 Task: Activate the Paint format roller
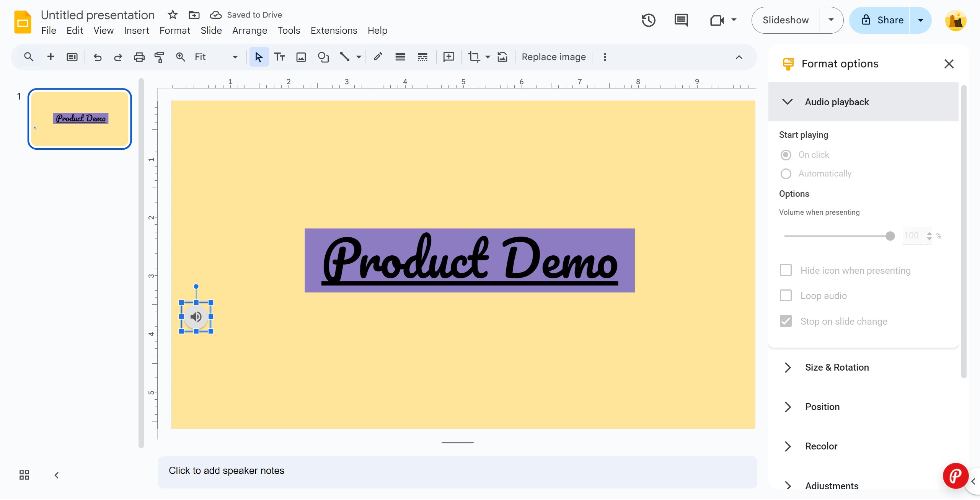(159, 57)
